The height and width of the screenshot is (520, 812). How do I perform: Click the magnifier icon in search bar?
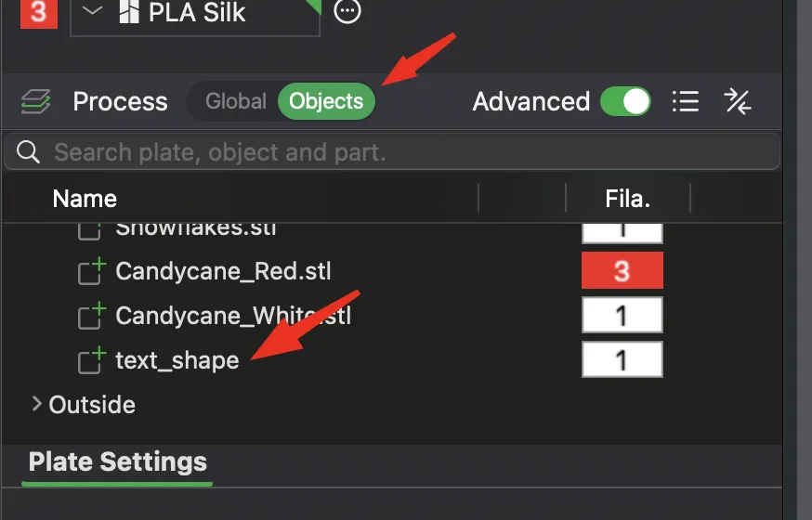coord(29,152)
